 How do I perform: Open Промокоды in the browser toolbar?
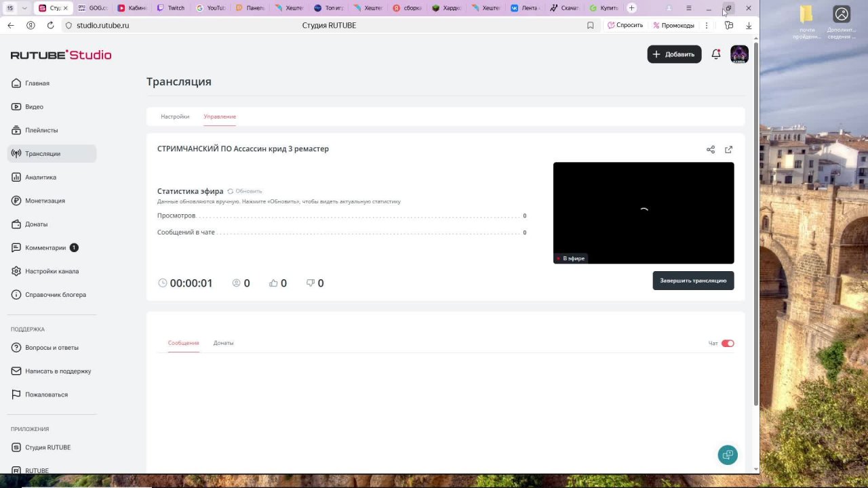673,25
